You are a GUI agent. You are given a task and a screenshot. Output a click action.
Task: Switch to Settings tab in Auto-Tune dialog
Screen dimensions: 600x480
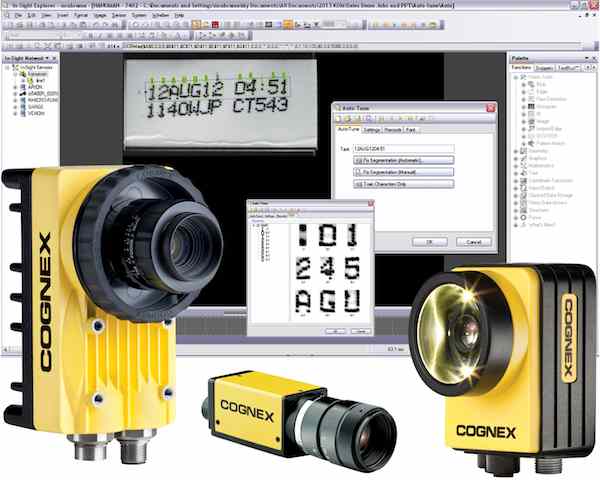(372, 130)
